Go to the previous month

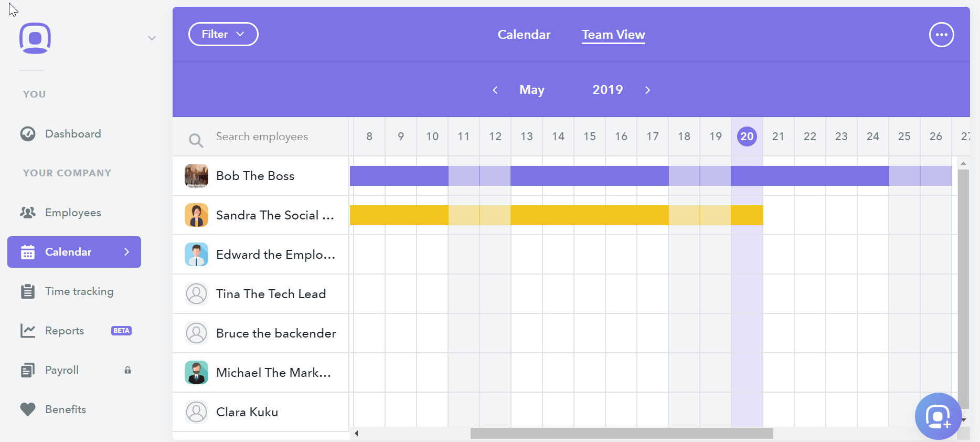(x=495, y=90)
